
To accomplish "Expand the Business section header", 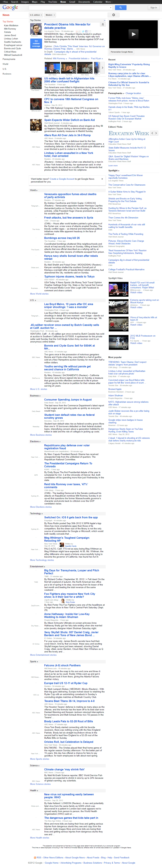I will point(35,396).
